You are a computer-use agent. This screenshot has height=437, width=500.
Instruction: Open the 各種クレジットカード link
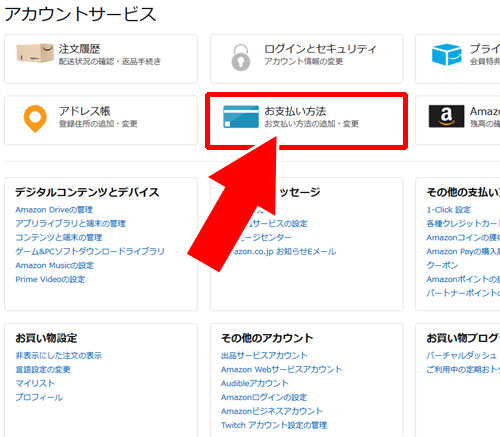coord(463,223)
